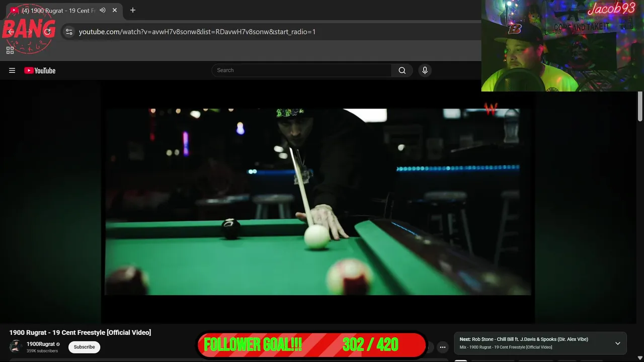Viewport: 644px width, 362px height.
Task: Open a new browser tab
Action: (x=133, y=10)
